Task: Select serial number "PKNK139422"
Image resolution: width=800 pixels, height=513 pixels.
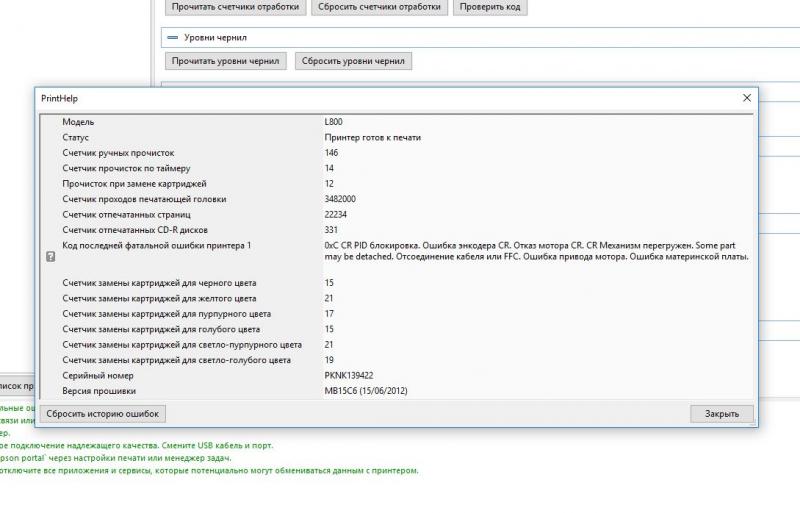Action: click(x=349, y=375)
